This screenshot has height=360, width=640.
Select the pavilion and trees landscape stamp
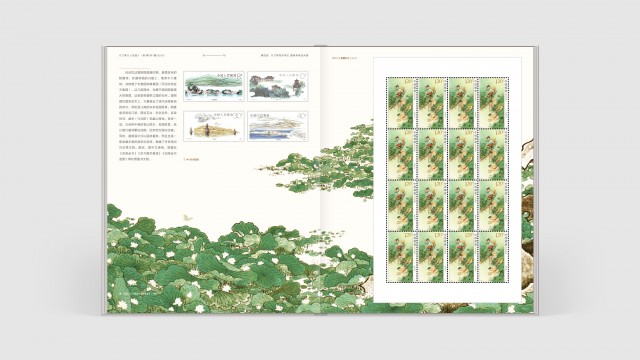[x=278, y=87]
